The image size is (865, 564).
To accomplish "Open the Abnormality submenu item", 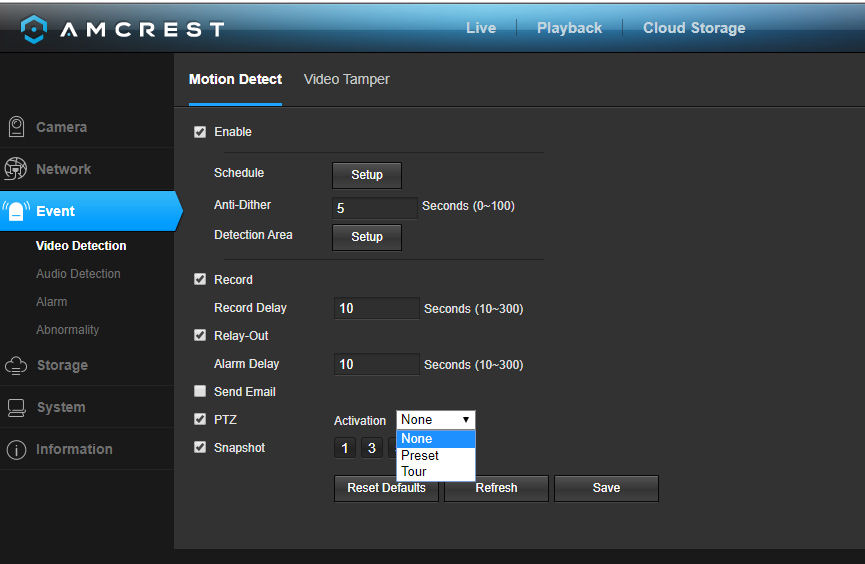I will coord(67,329).
